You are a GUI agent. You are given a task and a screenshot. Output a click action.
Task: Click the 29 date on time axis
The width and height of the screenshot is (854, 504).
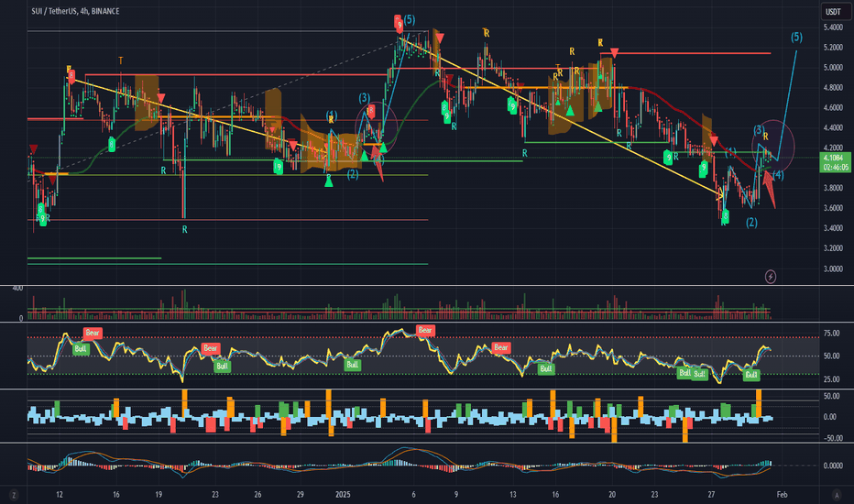tap(301, 495)
